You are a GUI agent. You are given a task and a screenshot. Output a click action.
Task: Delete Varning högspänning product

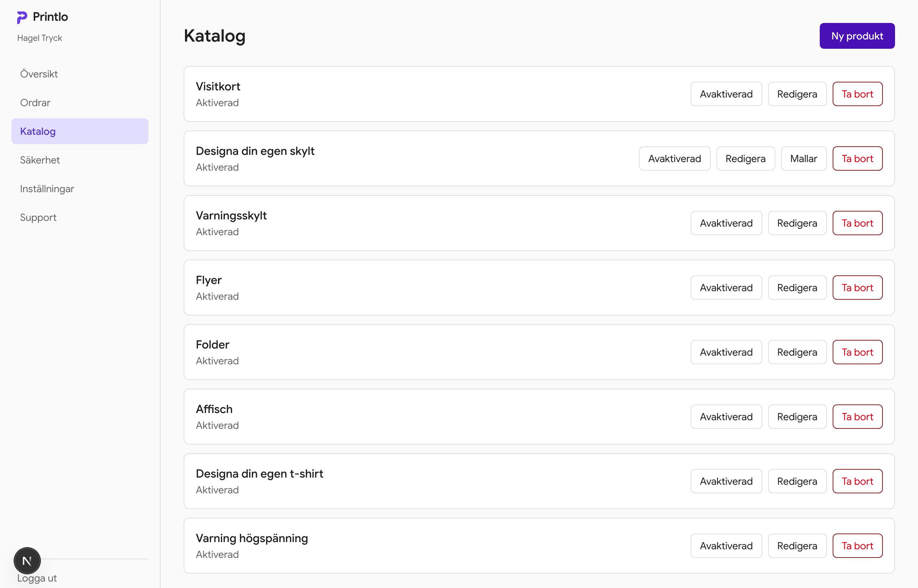point(857,546)
